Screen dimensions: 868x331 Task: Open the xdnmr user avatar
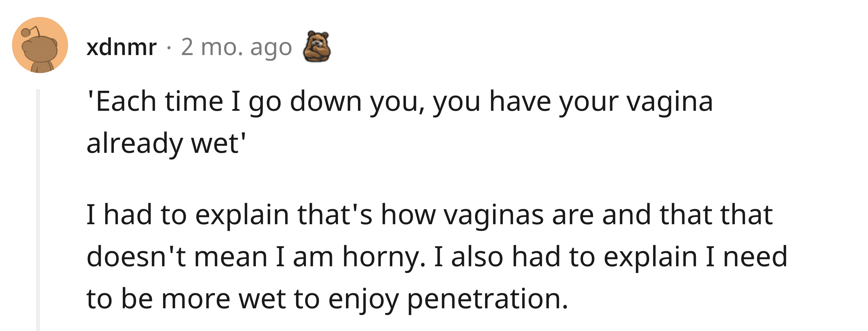tap(40, 45)
